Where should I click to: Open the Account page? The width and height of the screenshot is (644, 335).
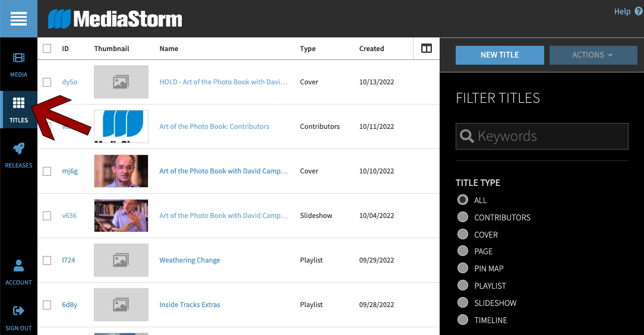[18, 271]
